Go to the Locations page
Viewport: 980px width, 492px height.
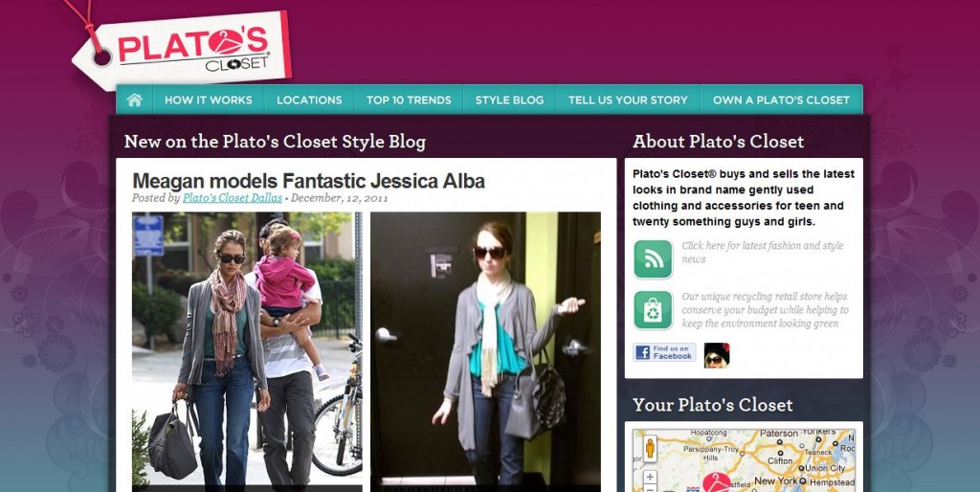click(309, 100)
